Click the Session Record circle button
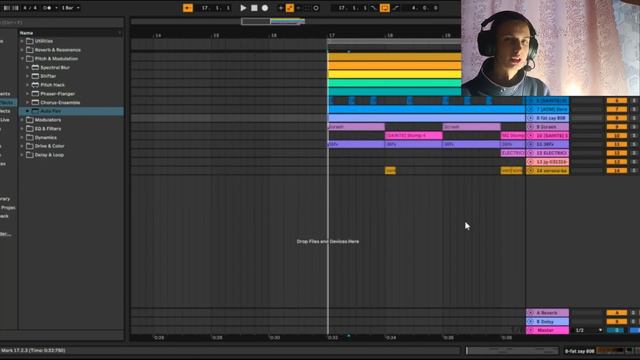Screen dimensions: 640x360 pos(316,8)
